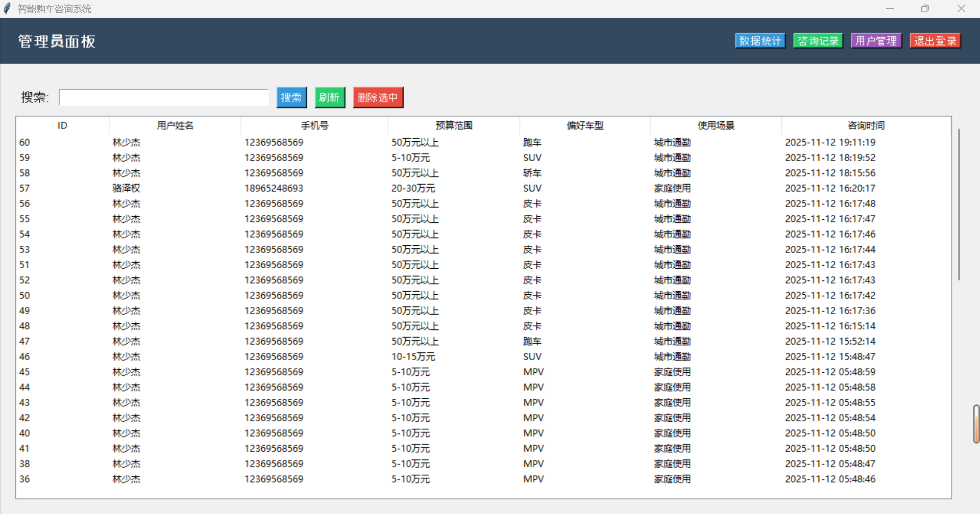Select the row with ID 52
This screenshot has height=514, width=980.
[483, 280]
